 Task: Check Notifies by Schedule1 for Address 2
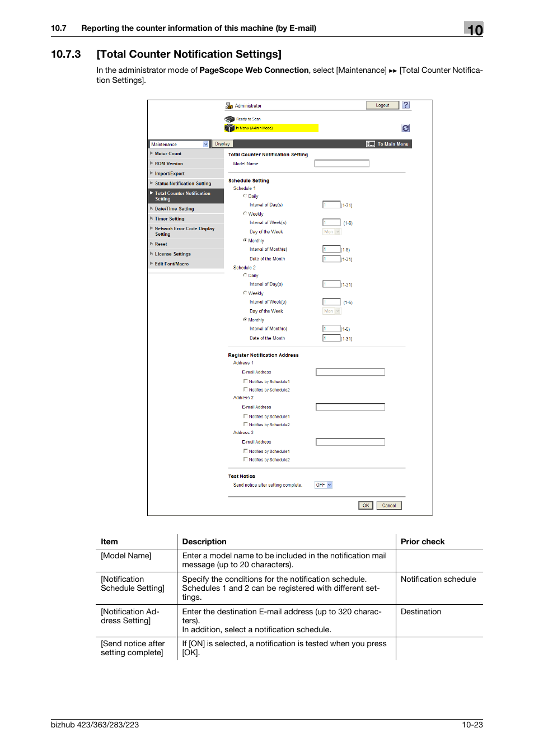point(245,416)
